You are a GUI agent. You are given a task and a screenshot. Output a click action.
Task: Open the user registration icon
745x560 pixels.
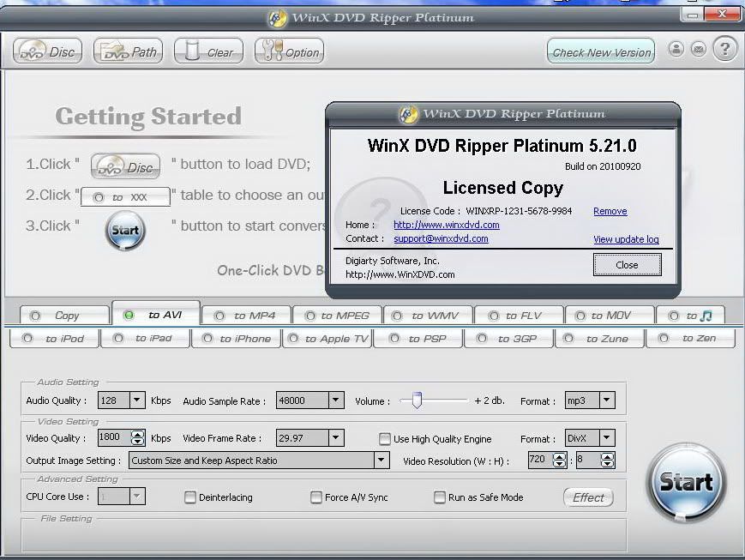[676, 49]
